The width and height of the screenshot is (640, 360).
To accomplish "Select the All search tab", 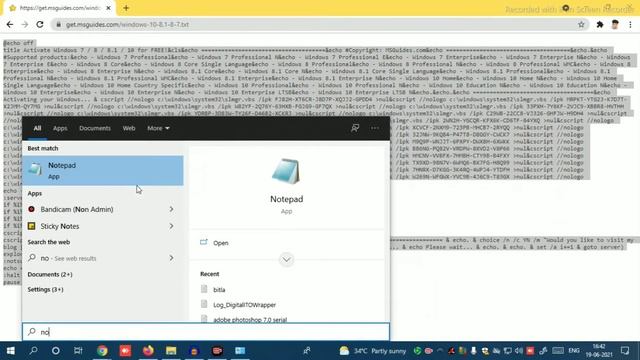I will click(37, 128).
